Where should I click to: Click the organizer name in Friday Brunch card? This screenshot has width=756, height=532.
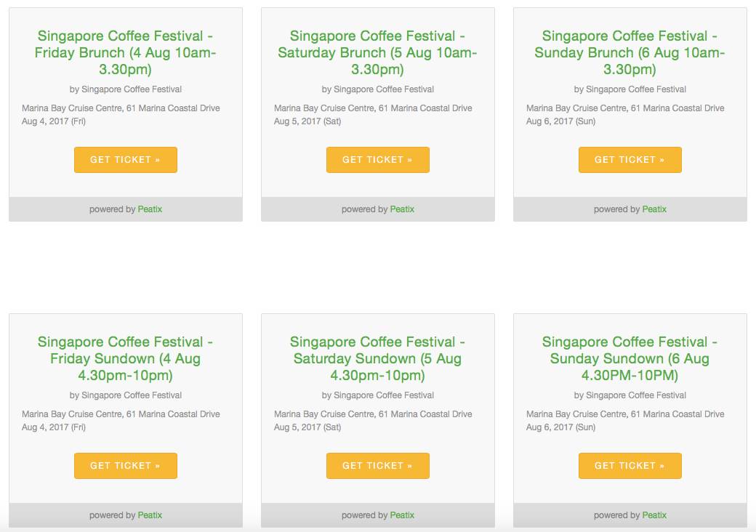click(131, 89)
